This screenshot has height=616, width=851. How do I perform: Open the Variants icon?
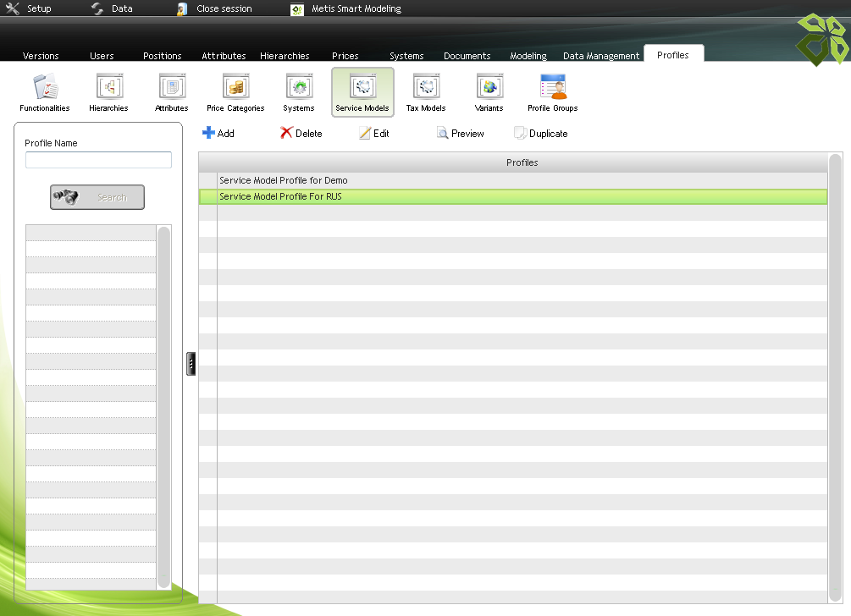pos(489,92)
